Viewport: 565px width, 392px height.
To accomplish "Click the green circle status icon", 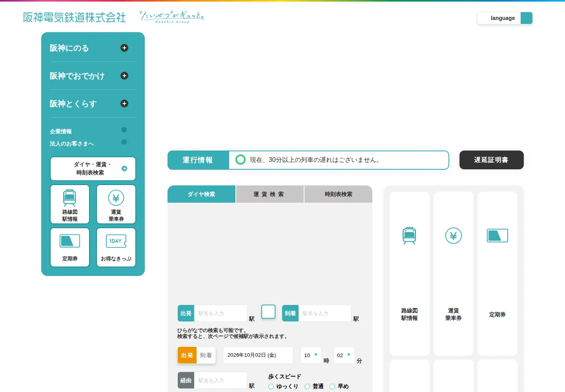I will tap(241, 160).
